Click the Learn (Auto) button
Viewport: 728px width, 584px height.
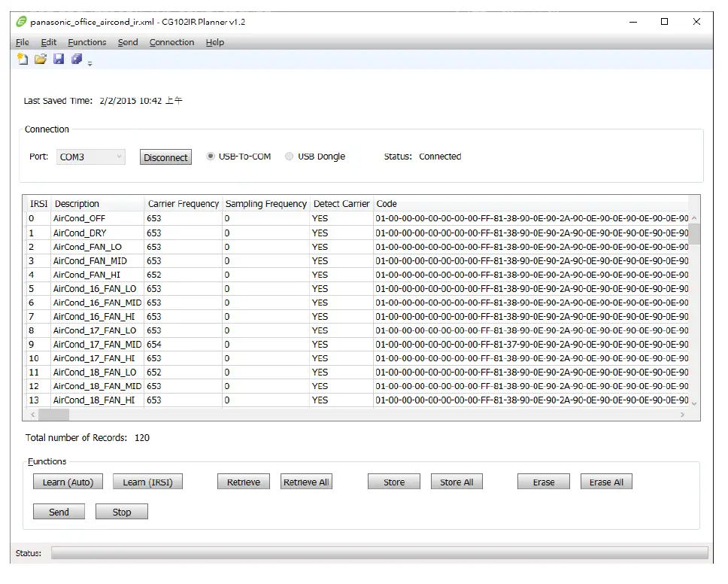(68, 482)
